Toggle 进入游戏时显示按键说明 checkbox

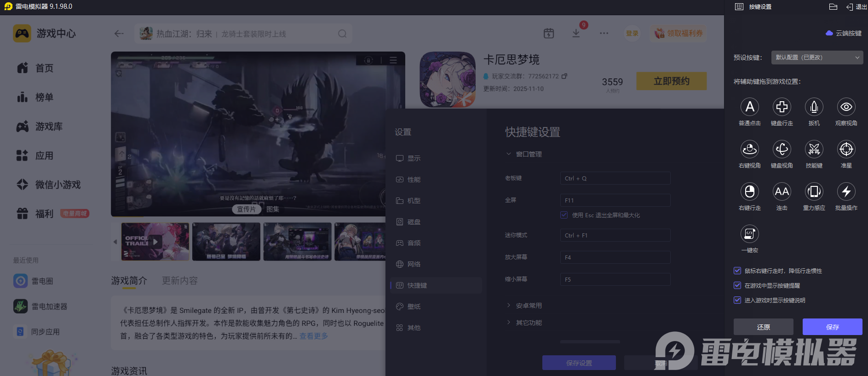pos(737,300)
